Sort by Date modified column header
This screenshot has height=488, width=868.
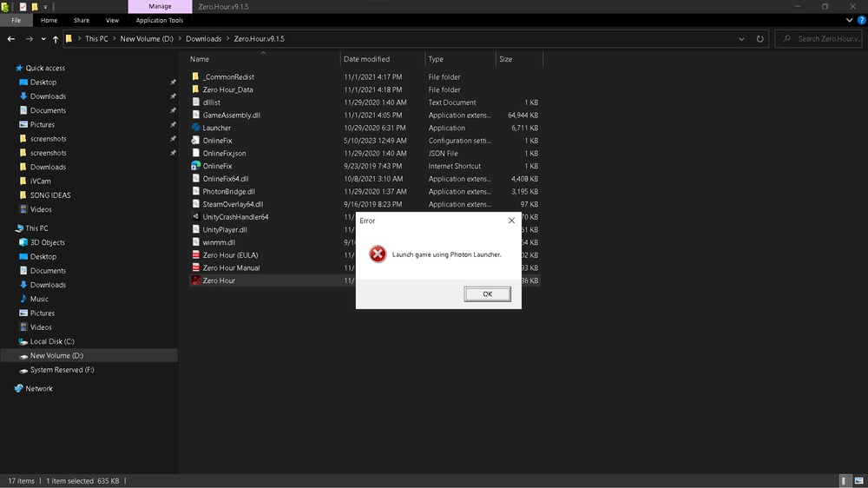(366, 59)
